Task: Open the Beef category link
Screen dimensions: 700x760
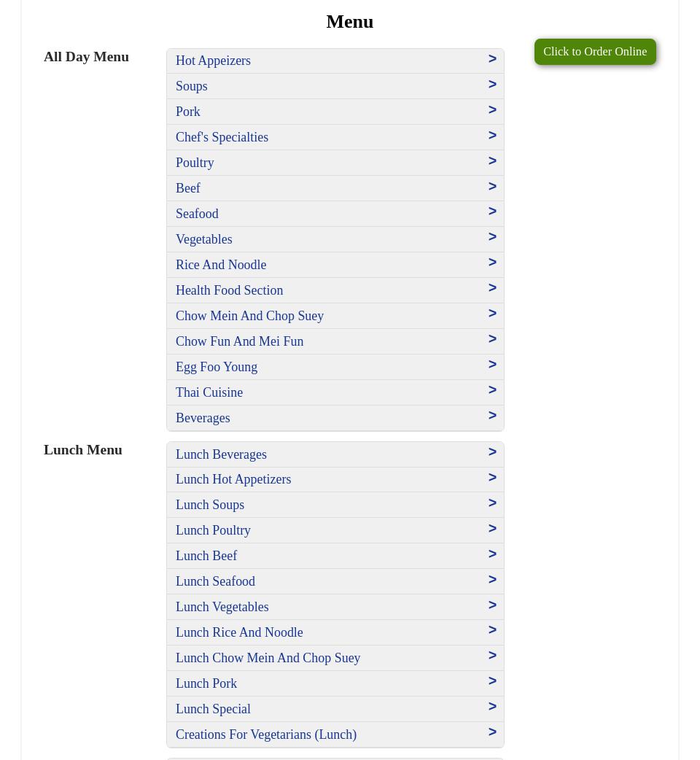Action: tap(188, 188)
